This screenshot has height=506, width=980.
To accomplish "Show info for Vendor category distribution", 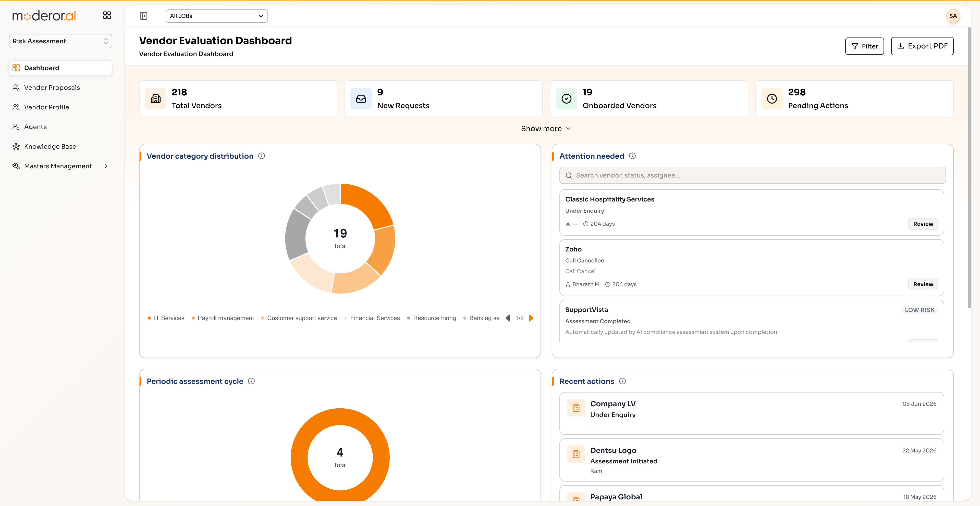I will pyautogui.click(x=262, y=156).
